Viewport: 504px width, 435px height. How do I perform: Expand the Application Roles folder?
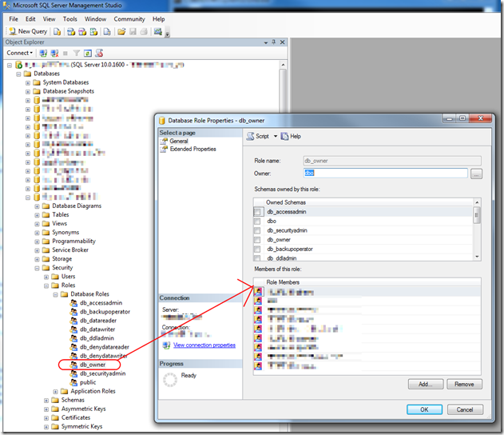coord(55,392)
